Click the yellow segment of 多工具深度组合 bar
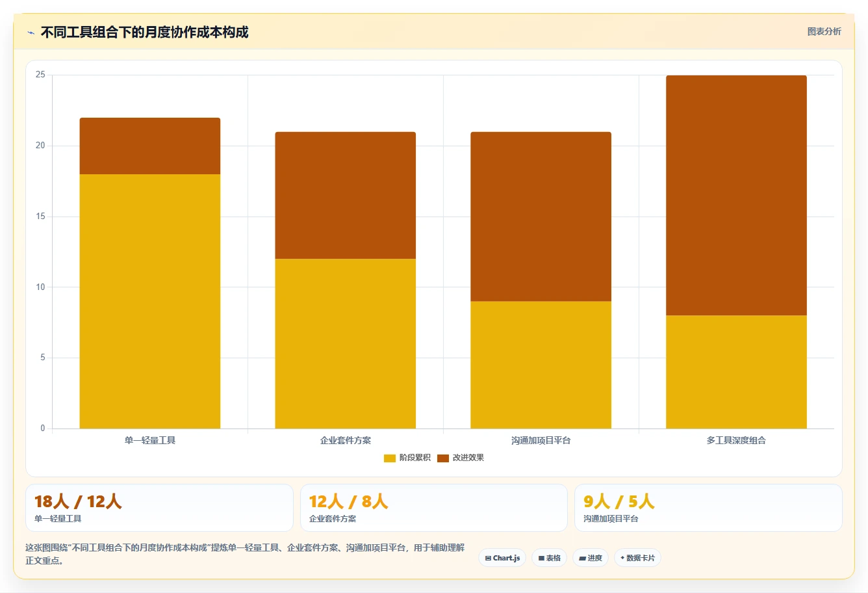Viewport: 868px width, 593px height. coord(737,372)
